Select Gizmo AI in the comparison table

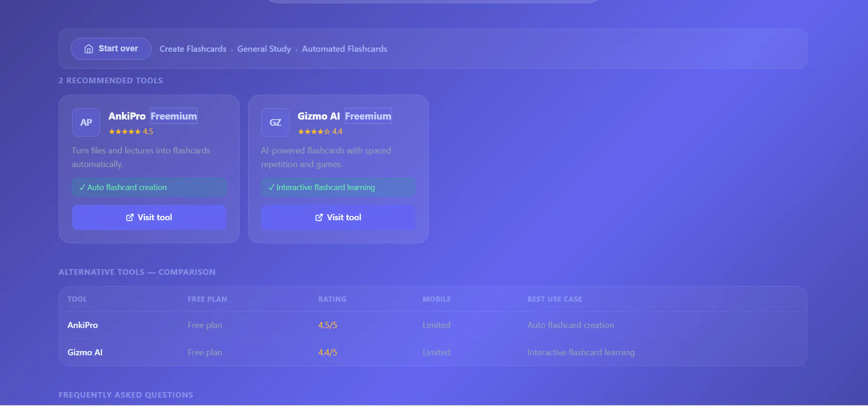pos(85,352)
